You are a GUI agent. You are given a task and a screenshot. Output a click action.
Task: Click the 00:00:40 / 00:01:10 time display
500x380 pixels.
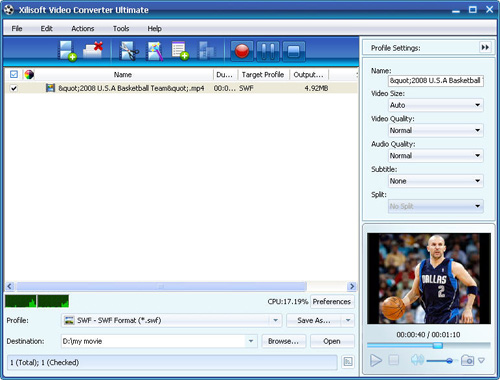[428, 334]
